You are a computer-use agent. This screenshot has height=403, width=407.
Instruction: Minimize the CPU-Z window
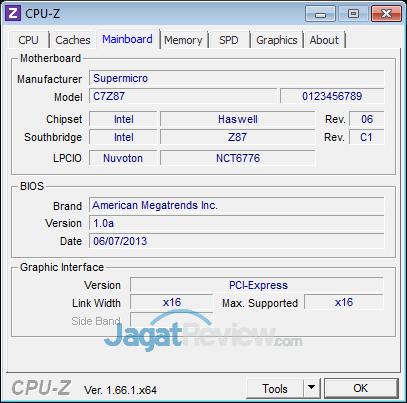click(x=320, y=14)
